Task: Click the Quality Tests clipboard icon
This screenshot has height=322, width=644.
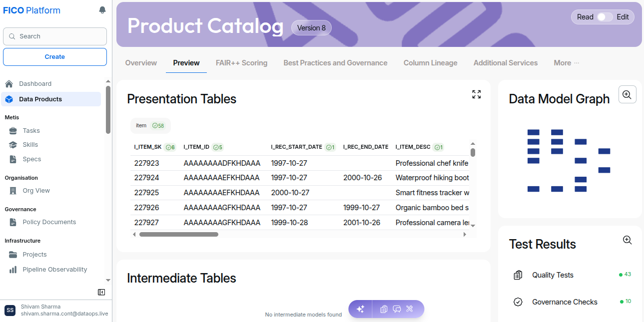Action: pyautogui.click(x=518, y=275)
